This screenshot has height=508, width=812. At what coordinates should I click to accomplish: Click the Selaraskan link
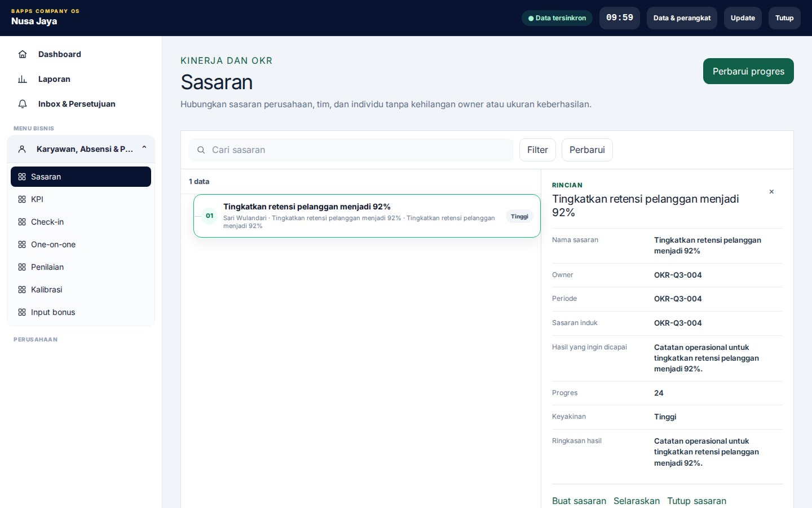pos(637,501)
